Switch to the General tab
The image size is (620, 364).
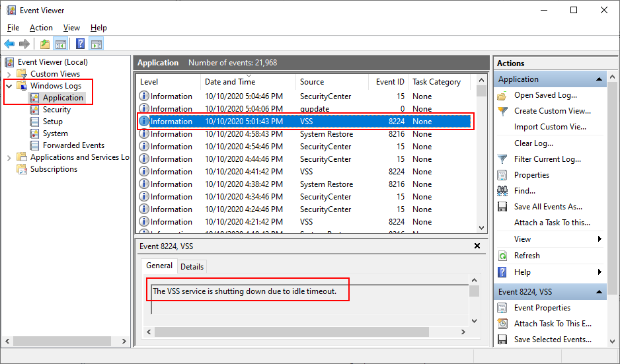(x=159, y=266)
